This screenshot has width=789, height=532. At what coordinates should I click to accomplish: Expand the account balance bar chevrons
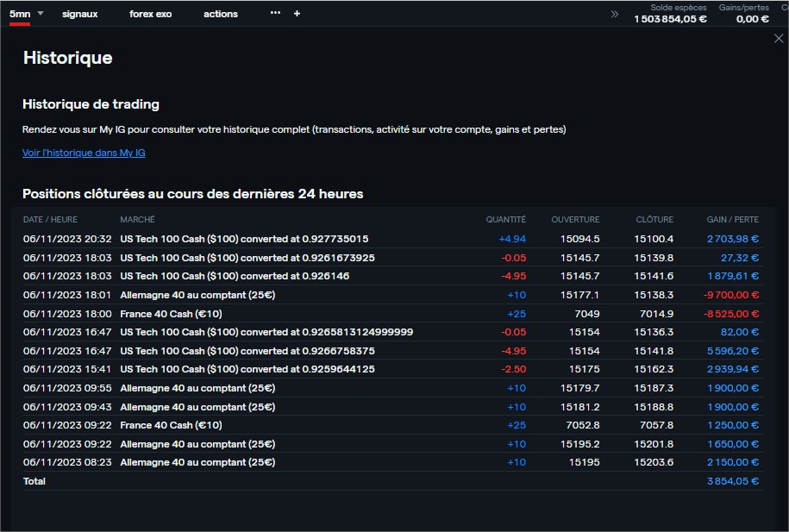click(x=615, y=14)
